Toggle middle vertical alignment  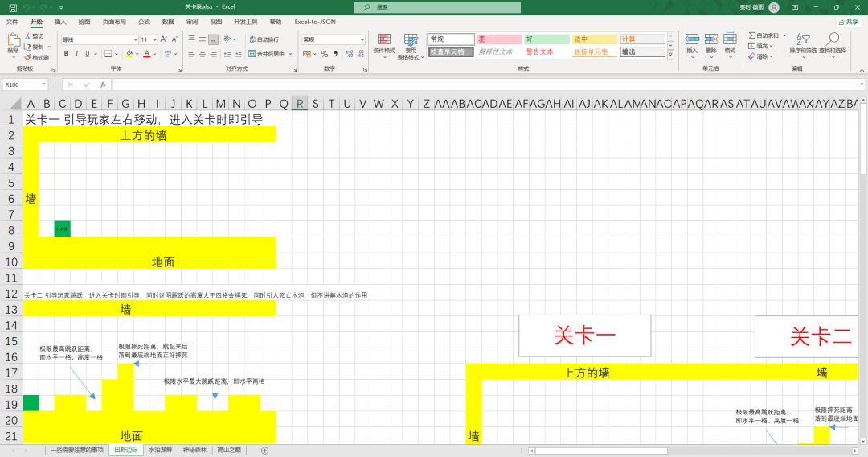tap(203, 39)
